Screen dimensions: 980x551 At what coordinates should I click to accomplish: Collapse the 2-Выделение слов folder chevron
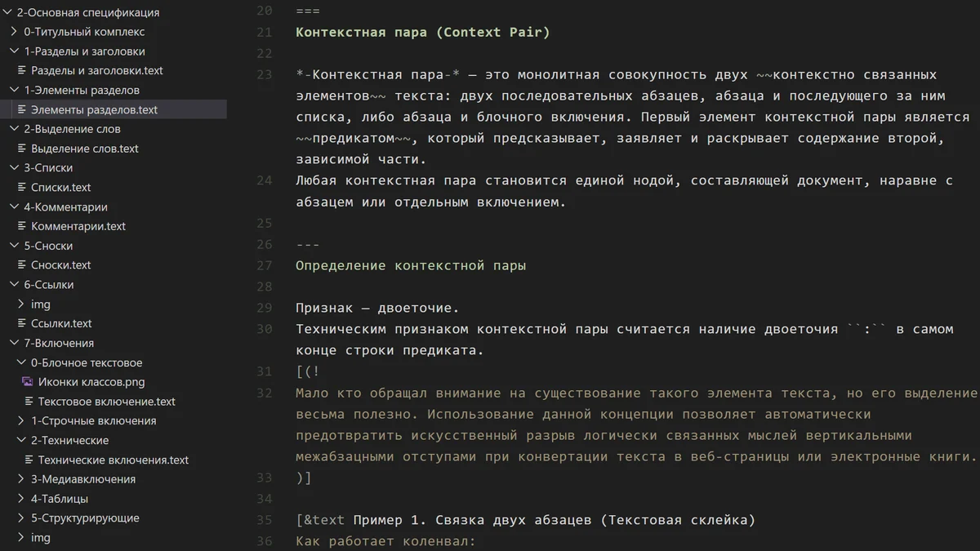tap(15, 129)
